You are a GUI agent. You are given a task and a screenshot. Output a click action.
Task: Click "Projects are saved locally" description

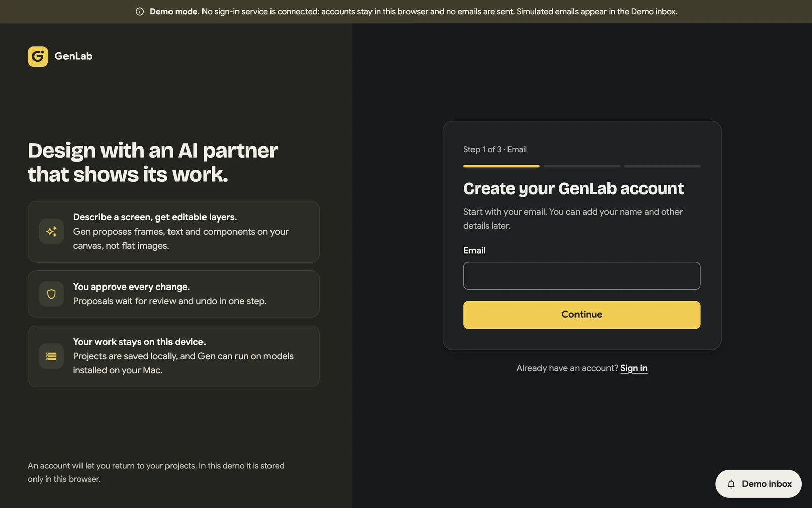(183, 363)
